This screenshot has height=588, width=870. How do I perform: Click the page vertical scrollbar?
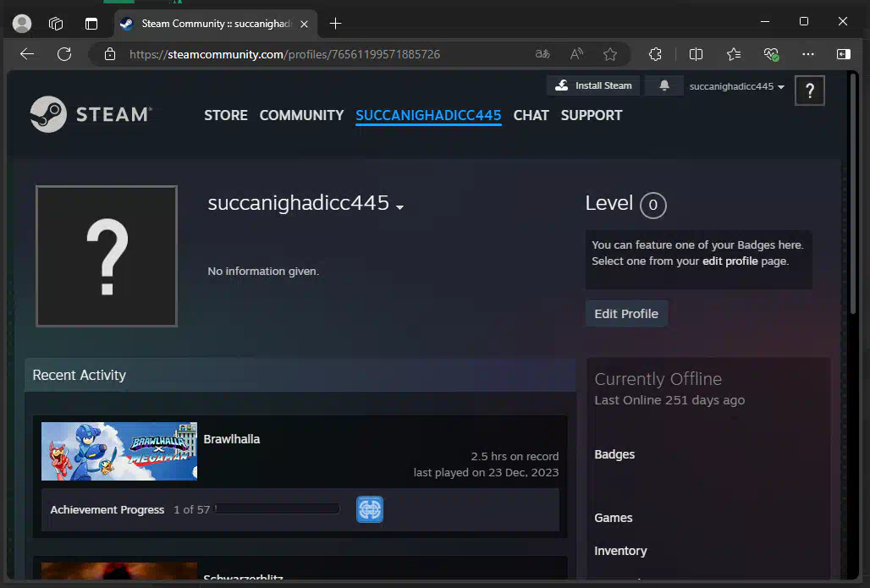pyautogui.click(x=854, y=194)
